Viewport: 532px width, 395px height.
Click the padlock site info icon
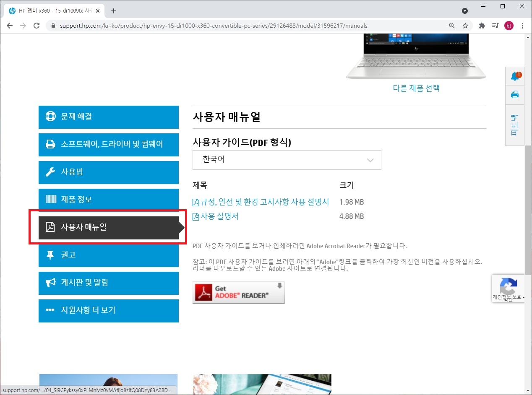tap(53, 26)
